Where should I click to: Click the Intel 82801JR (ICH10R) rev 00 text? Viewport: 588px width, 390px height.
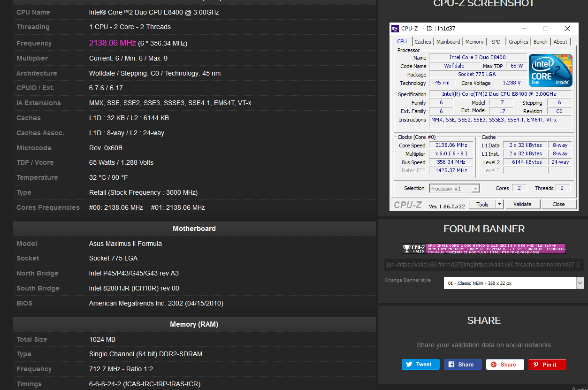[x=134, y=288]
